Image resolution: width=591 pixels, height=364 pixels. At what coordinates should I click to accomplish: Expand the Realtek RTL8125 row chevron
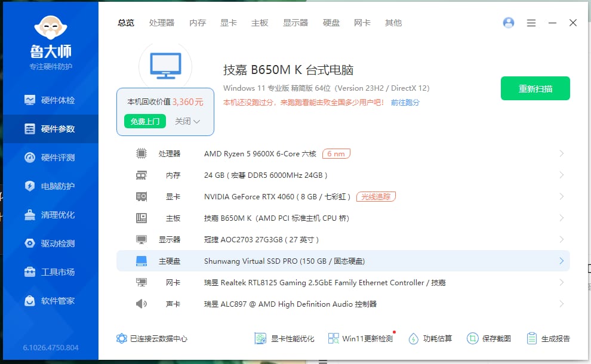(561, 282)
